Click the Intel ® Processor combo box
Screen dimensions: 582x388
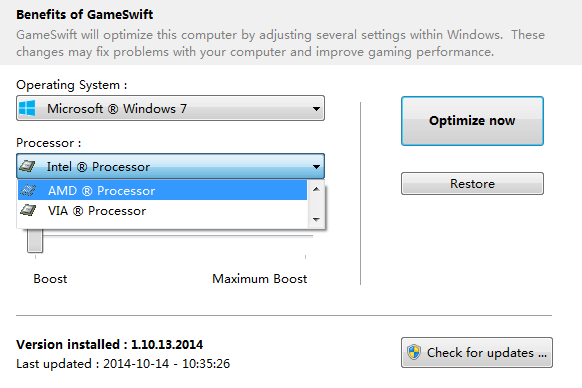pyautogui.click(x=170, y=166)
